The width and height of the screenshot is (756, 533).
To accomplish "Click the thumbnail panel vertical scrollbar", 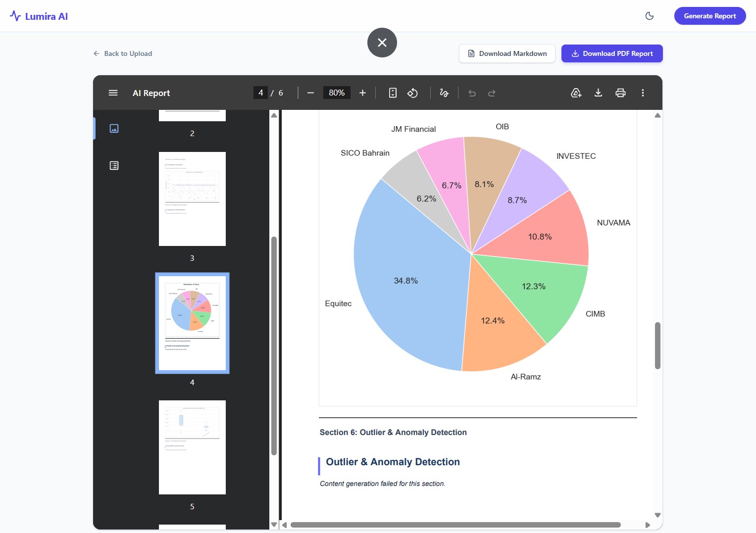I will pyautogui.click(x=274, y=346).
